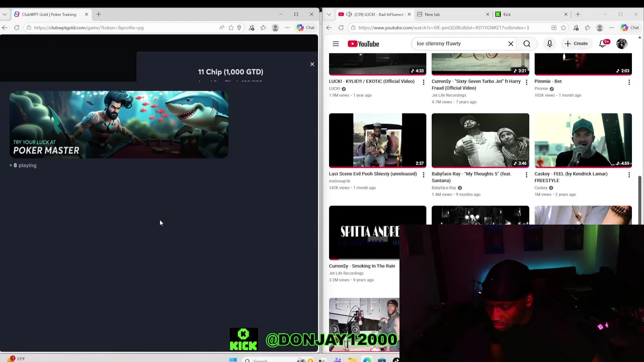This screenshot has width=644, height=362.
Task: Switch to the New tab tab
Action: click(x=453, y=14)
